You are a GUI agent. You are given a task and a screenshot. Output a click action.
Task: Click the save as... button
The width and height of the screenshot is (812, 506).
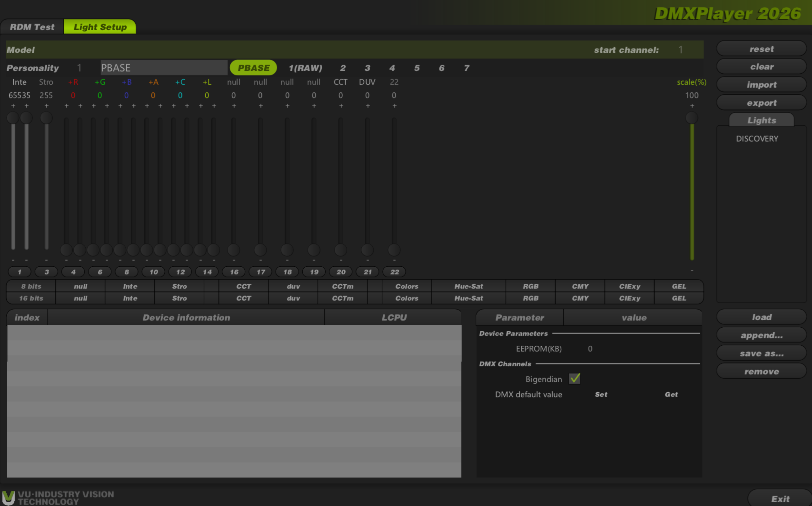click(x=762, y=353)
